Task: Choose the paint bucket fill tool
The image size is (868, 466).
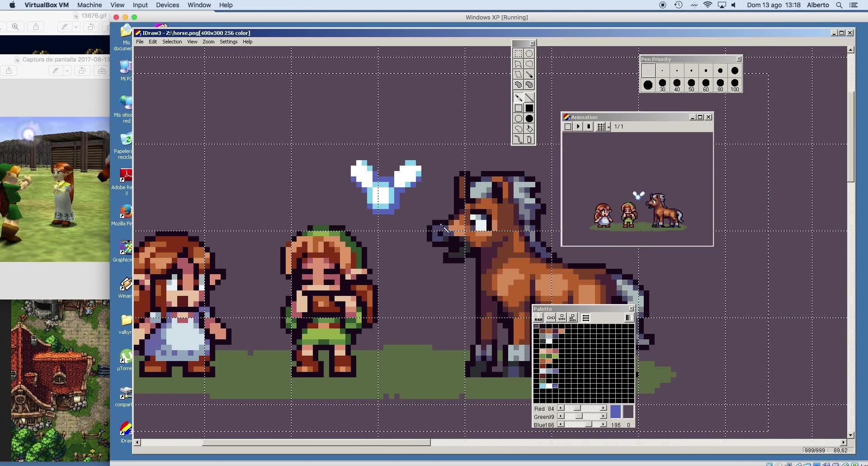Action: click(529, 129)
